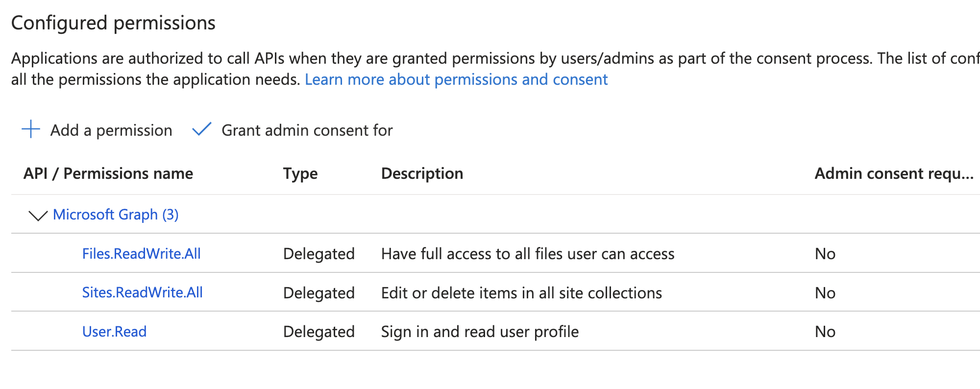Click the No value in Files.ReadWrite.All row
Viewport: 980px width, 389px height.
[825, 254]
